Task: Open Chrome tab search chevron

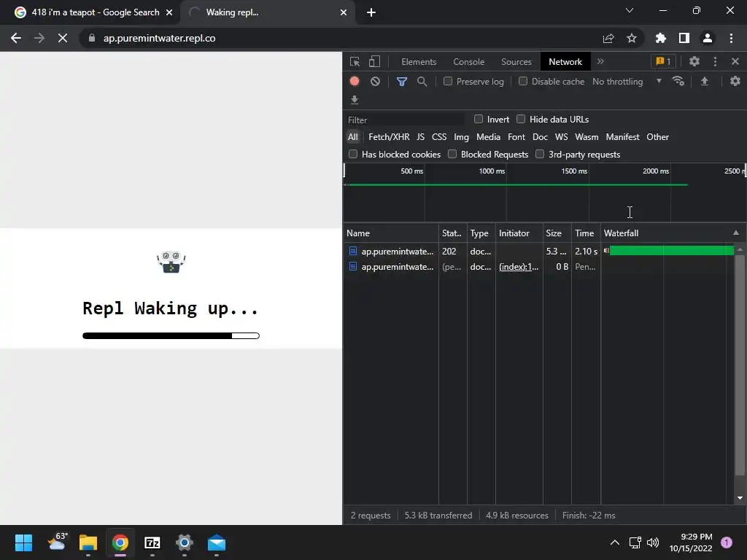Action: [630, 10]
